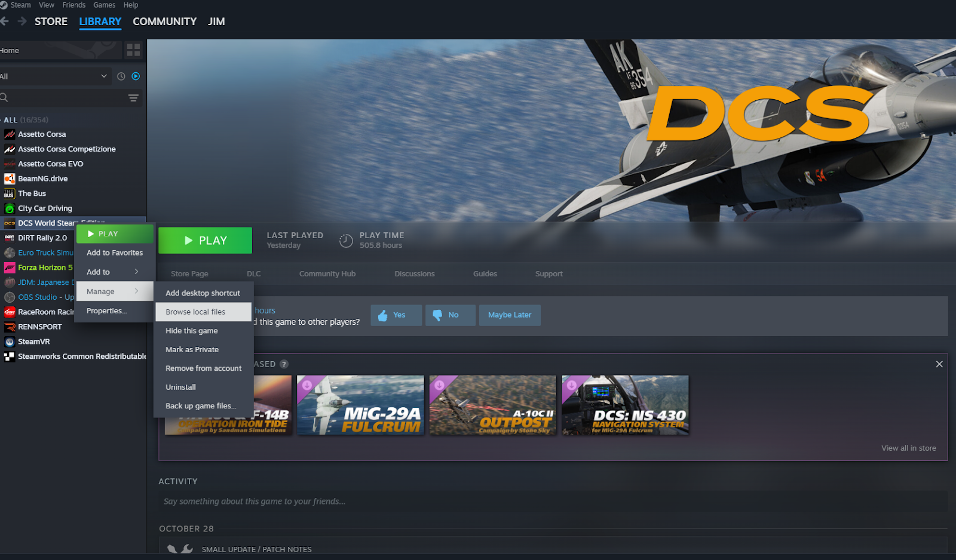The width and height of the screenshot is (956, 560).
Task: Go back with the left arrow
Action: pyautogui.click(x=4, y=21)
